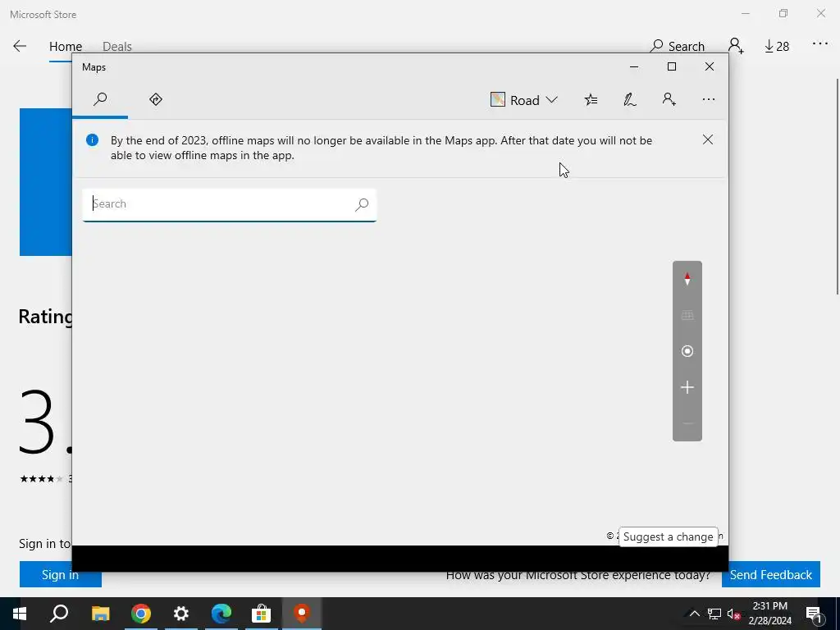Open the Action Center notifications
This screenshot has width=840, height=630.
pyautogui.click(x=814, y=614)
